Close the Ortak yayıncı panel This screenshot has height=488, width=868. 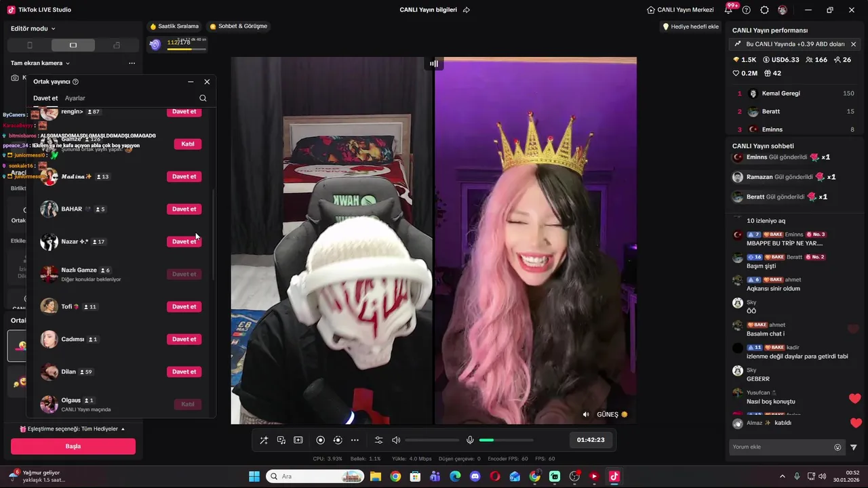pos(207,81)
